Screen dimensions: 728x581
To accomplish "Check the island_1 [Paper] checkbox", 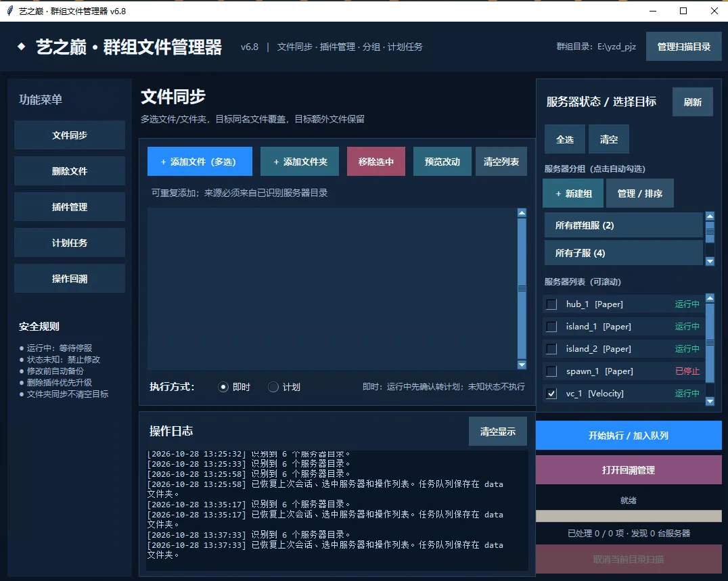I will 551,326.
